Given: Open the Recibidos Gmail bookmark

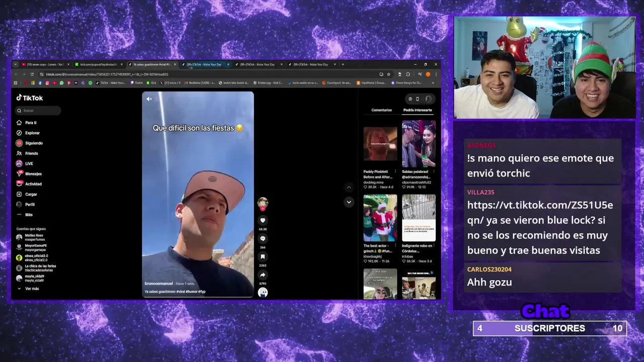Looking at the screenshot, I should (x=199, y=83).
